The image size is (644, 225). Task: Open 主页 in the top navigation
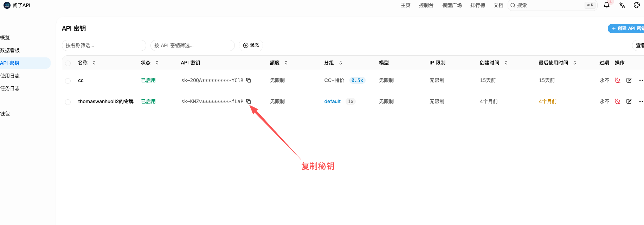(x=406, y=5)
